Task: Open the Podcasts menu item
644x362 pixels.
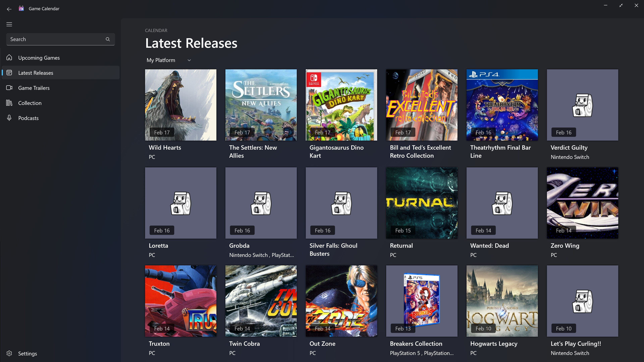Action: pos(28,118)
